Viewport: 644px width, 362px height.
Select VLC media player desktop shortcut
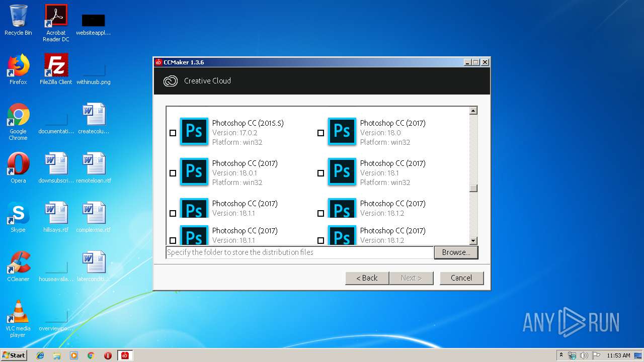18,319
